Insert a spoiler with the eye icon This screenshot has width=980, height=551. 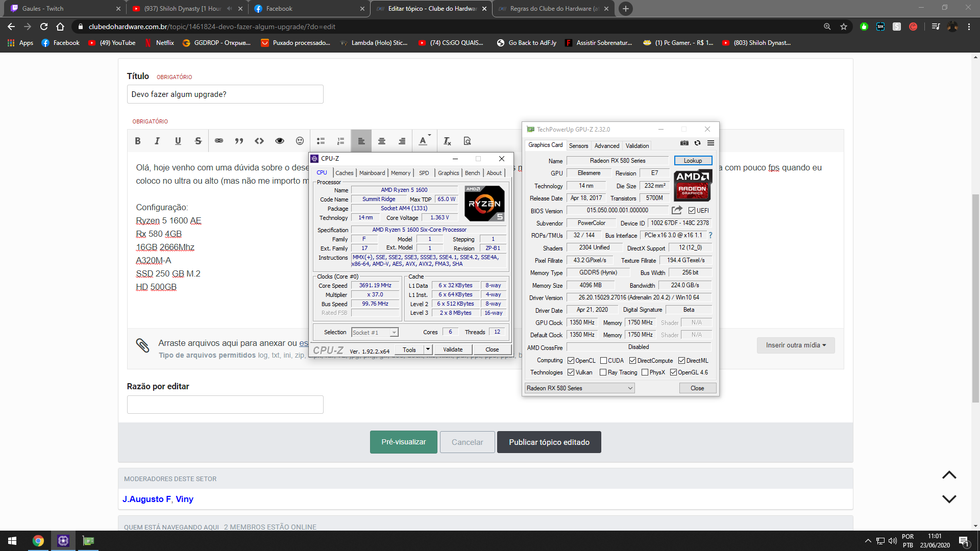tap(280, 141)
